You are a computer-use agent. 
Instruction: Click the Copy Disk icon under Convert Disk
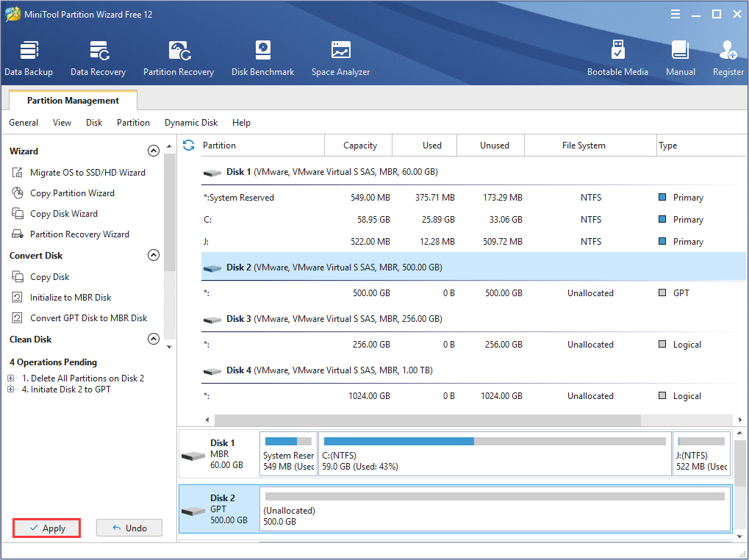click(17, 277)
